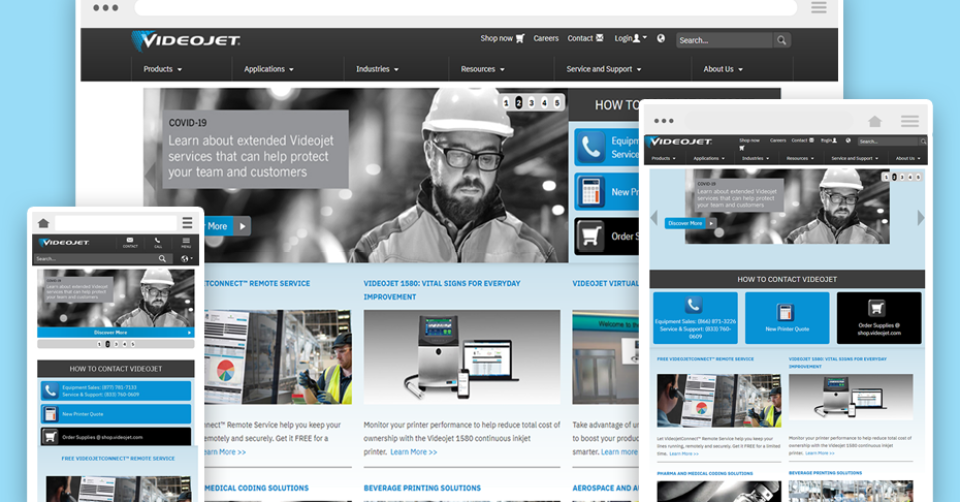960x502 pixels.
Task: Open Careers link in desktop window
Action: [546, 38]
